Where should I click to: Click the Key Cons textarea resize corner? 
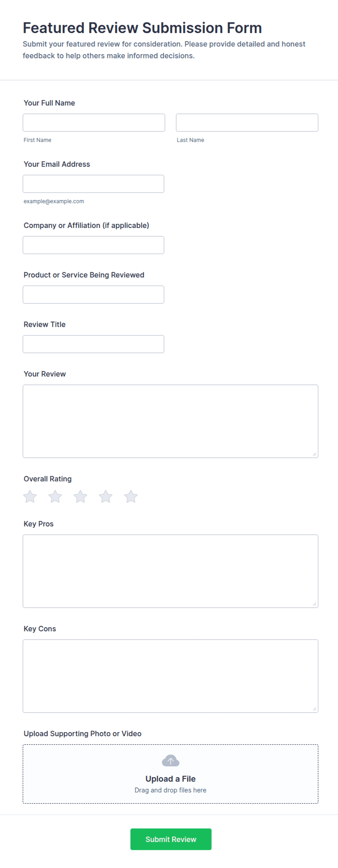[314, 709]
